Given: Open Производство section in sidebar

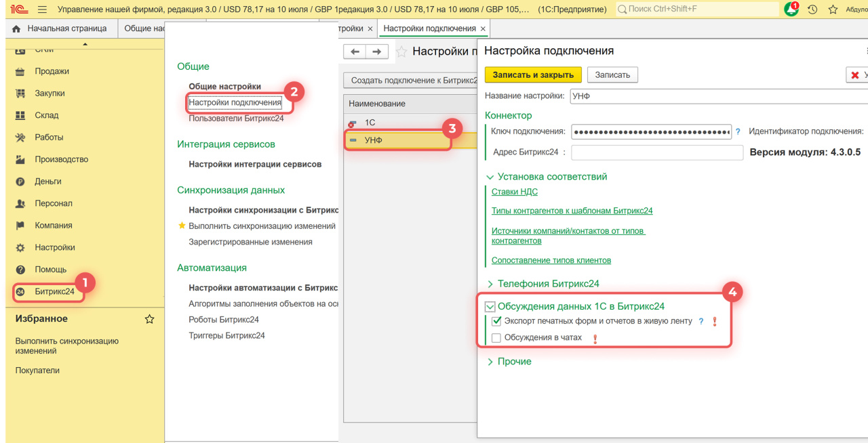Looking at the screenshot, I should click(62, 159).
